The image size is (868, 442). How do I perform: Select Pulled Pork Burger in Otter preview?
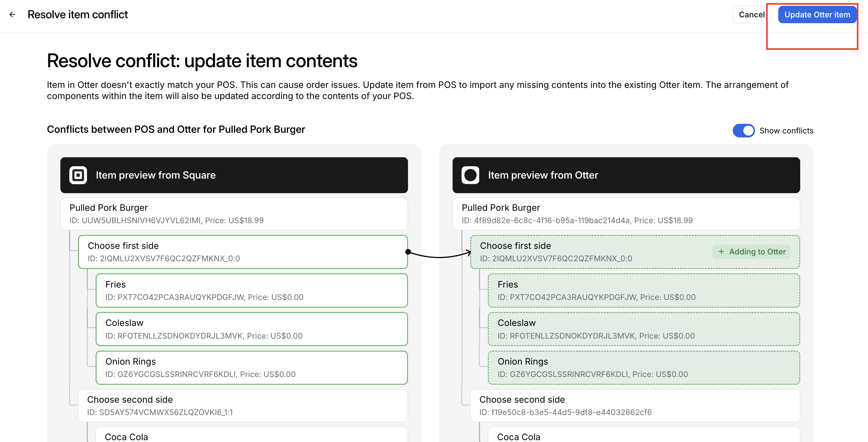tap(626, 214)
